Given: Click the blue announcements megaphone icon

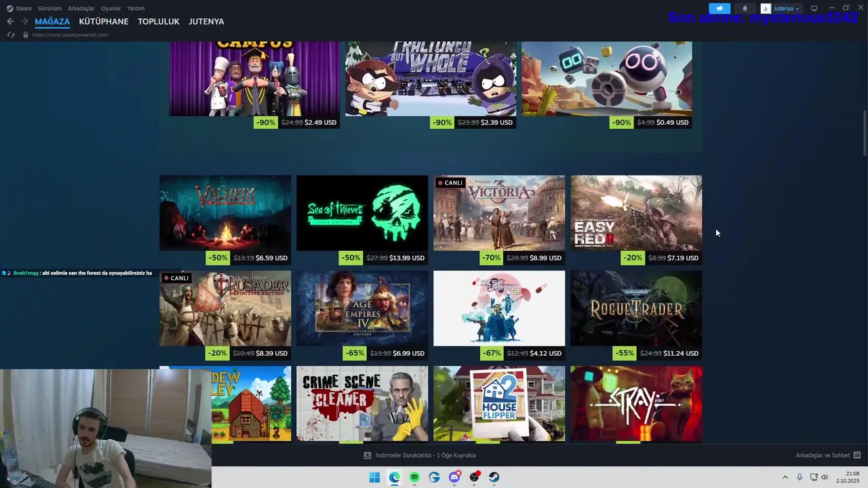Looking at the screenshot, I should click(x=719, y=9).
